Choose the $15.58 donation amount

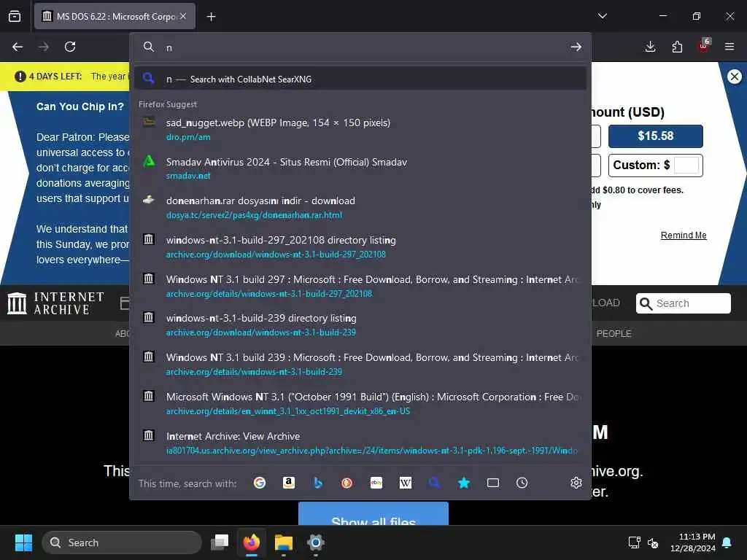coord(656,136)
